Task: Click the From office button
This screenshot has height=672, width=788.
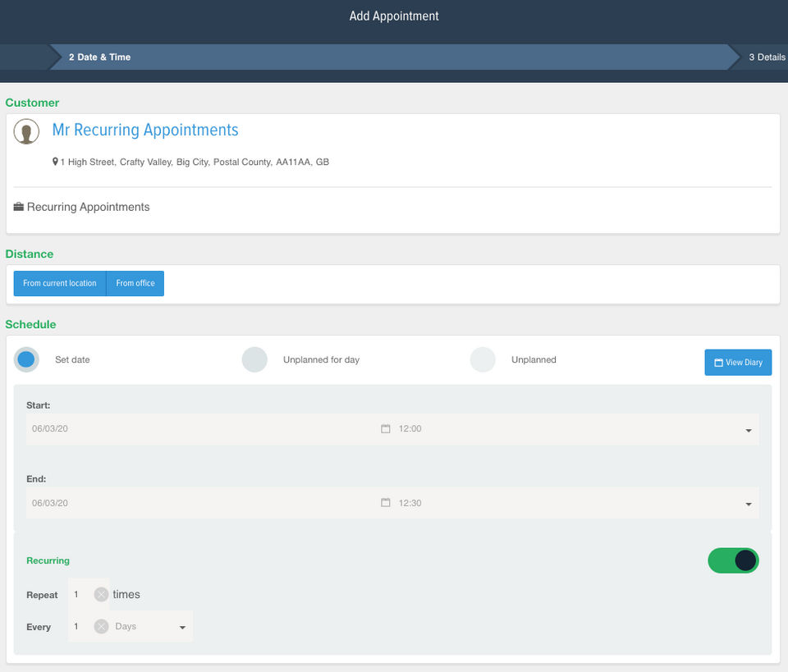Action: pyautogui.click(x=135, y=283)
